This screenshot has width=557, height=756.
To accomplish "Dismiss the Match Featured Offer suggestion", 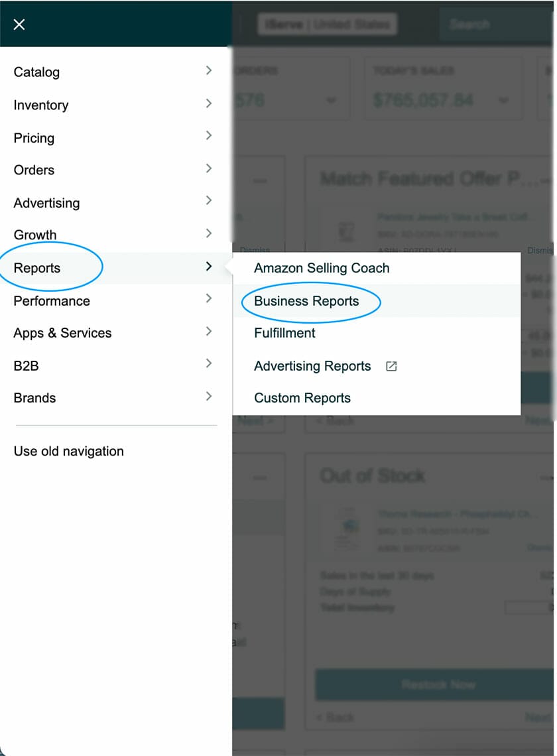I will 540,250.
